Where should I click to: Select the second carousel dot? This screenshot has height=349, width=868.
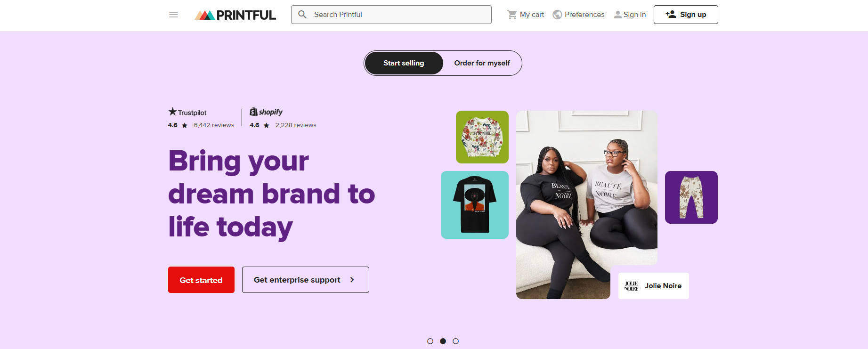pyautogui.click(x=443, y=341)
